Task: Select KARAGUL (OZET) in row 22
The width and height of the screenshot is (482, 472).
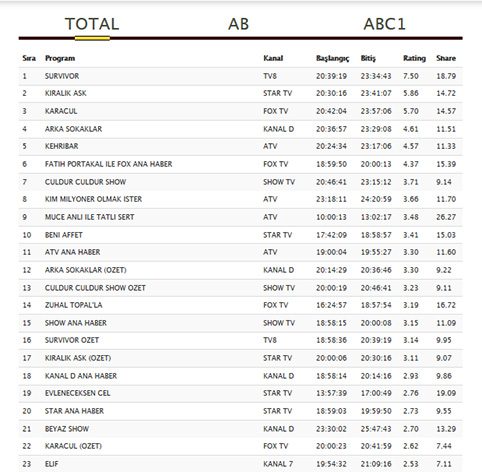Action: pyautogui.click(x=73, y=446)
